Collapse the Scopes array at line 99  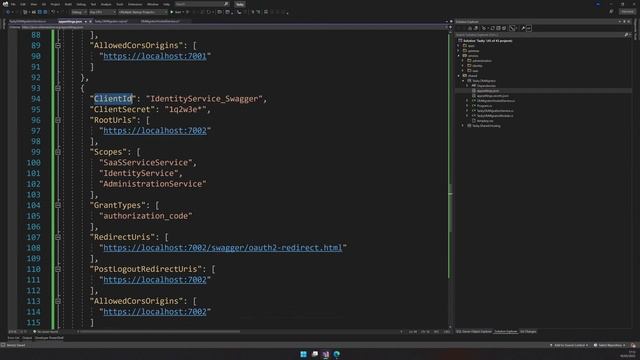click(x=58, y=152)
